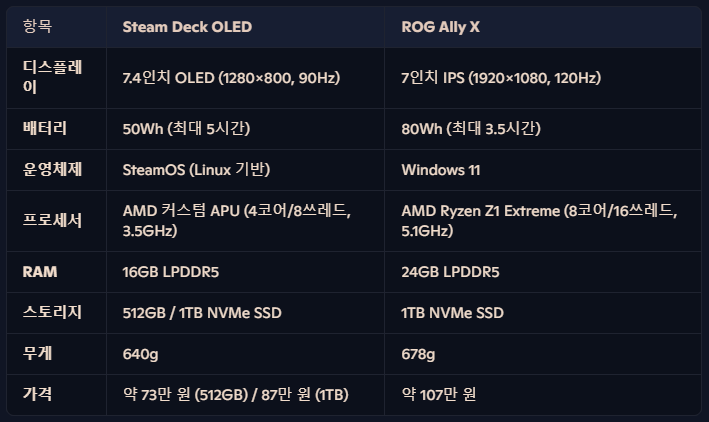
Task: Select the Windows 11 cell
Action: coord(440,170)
